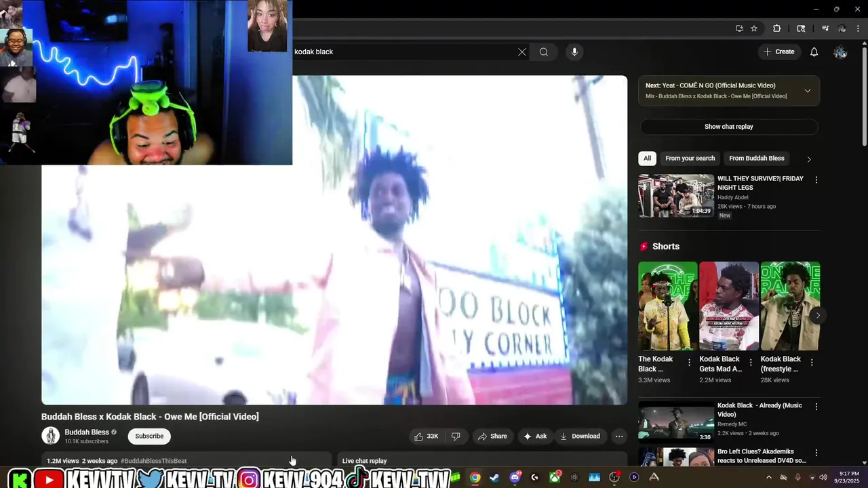Open the Chrome three-dot menu
The image size is (868, 488).
(858, 28)
